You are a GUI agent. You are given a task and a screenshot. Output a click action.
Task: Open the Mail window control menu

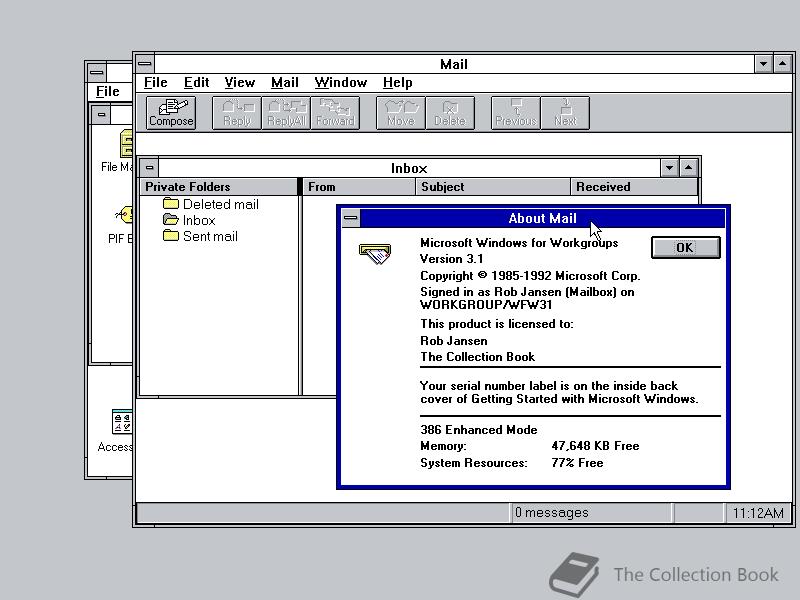coord(145,64)
